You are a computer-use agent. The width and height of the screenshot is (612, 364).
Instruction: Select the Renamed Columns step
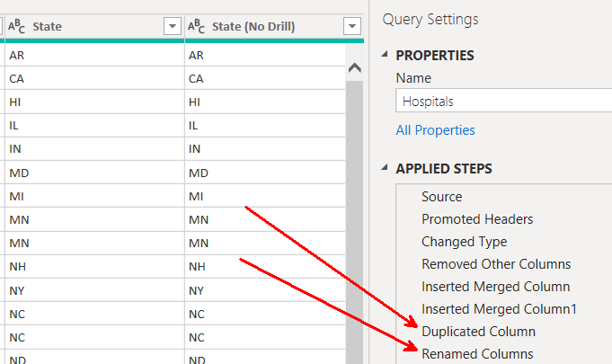(477, 354)
